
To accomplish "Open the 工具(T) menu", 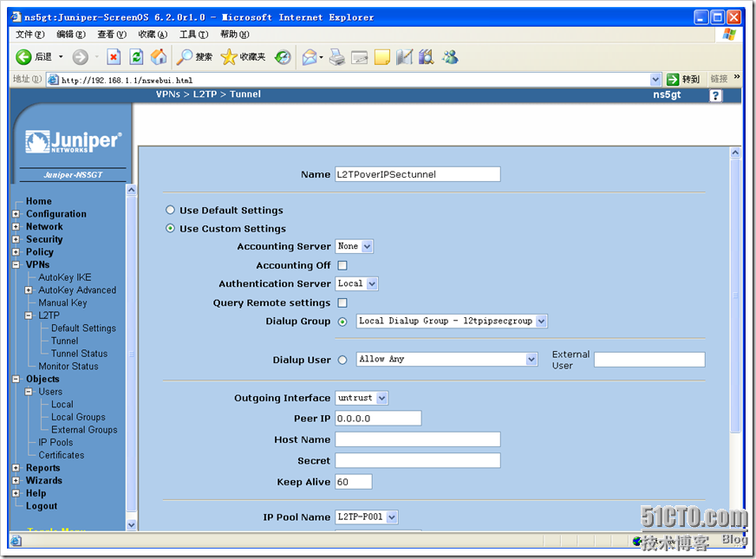I will (194, 34).
